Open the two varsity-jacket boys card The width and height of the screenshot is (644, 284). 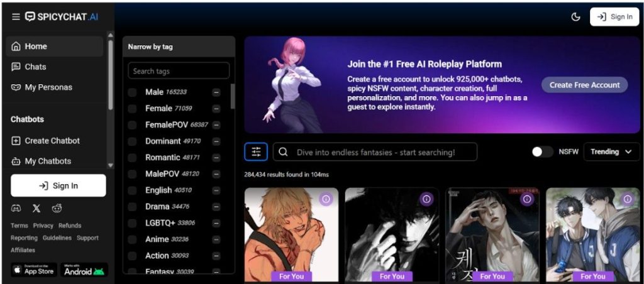592,235
